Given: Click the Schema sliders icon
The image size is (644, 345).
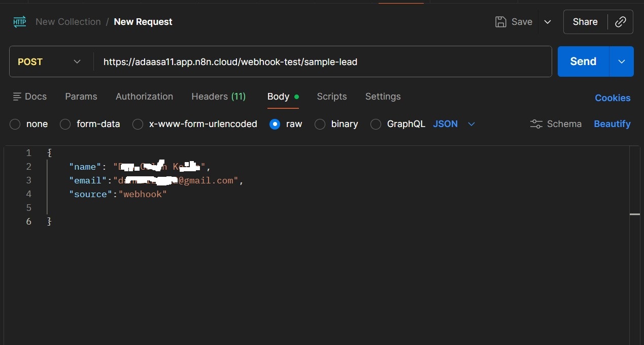Looking at the screenshot, I should coord(536,124).
